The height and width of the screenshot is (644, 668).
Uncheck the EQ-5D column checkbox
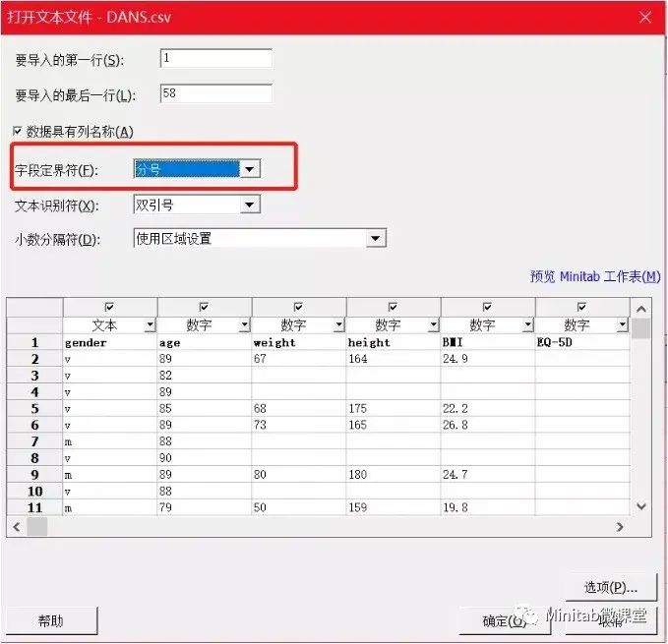click(582, 307)
